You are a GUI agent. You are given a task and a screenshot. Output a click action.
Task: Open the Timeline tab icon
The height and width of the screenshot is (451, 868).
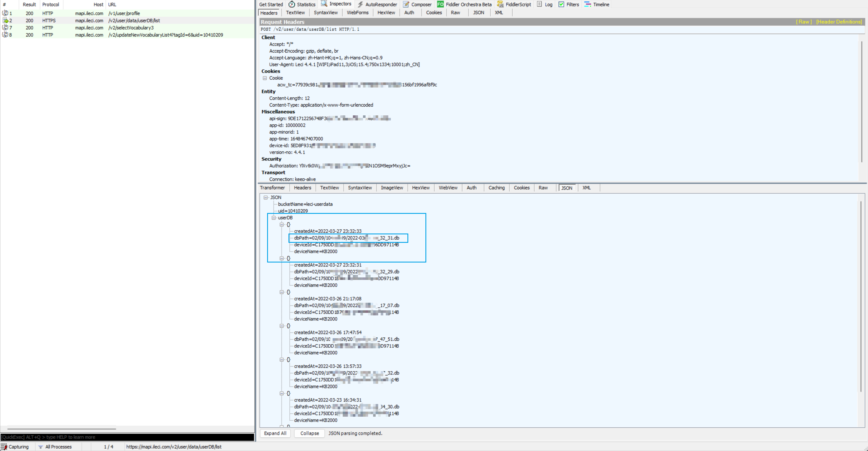click(587, 5)
